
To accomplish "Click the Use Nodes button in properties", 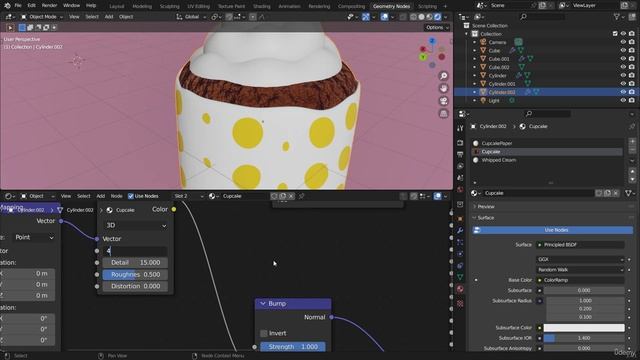I will 553,230.
